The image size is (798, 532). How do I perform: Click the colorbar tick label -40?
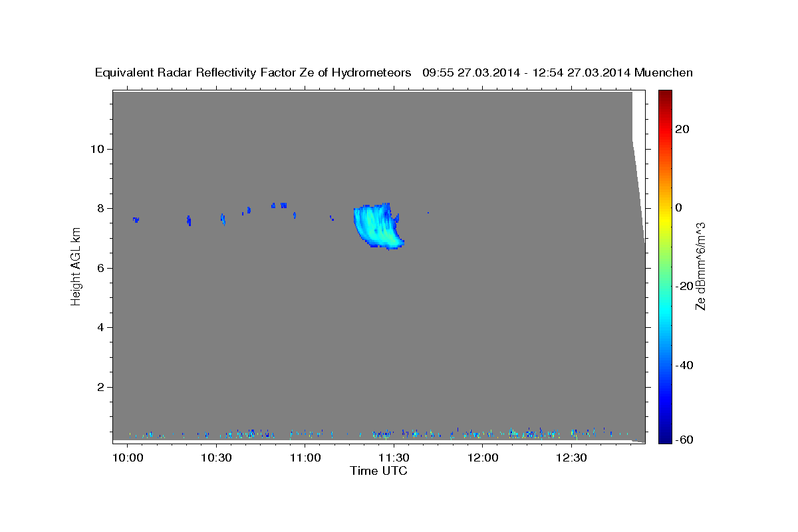(685, 365)
